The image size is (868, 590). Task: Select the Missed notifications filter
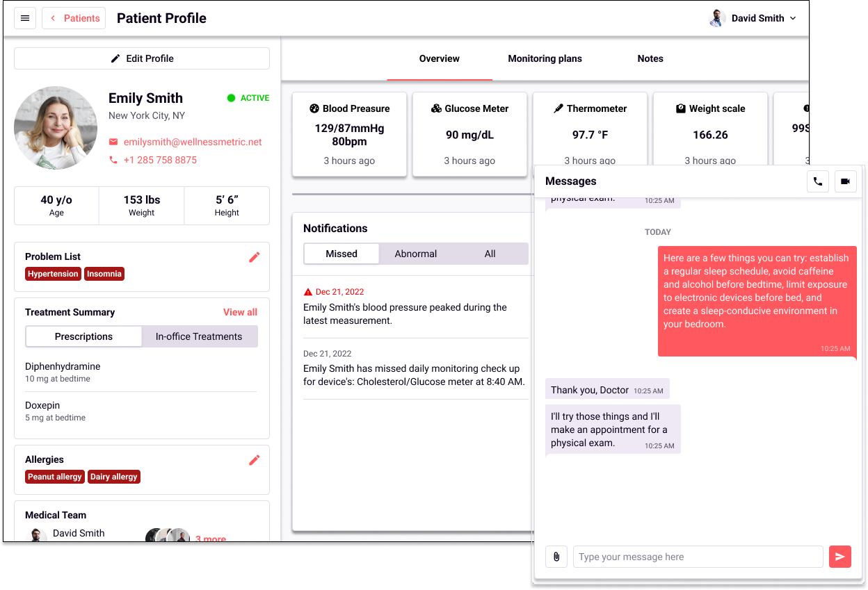pyautogui.click(x=341, y=254)
